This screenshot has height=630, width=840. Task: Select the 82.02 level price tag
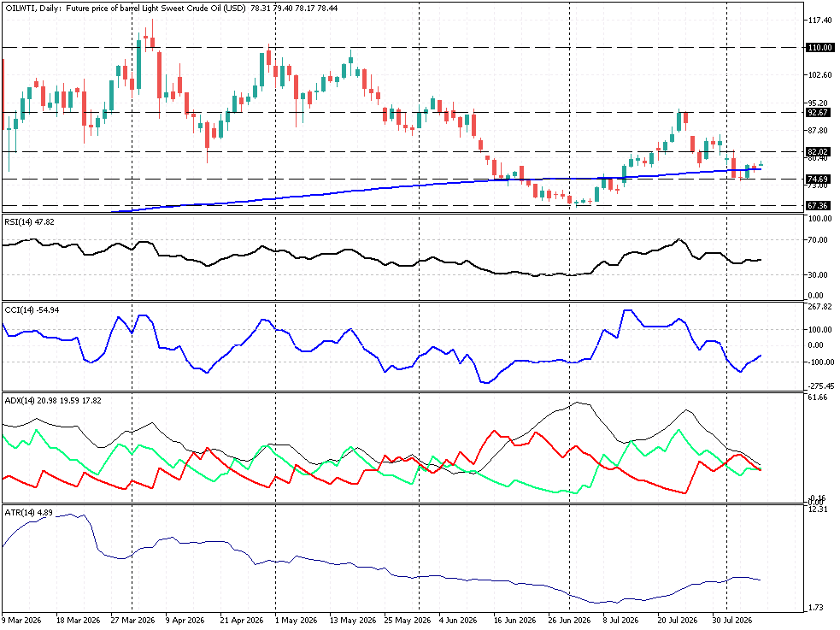[818, 151]
